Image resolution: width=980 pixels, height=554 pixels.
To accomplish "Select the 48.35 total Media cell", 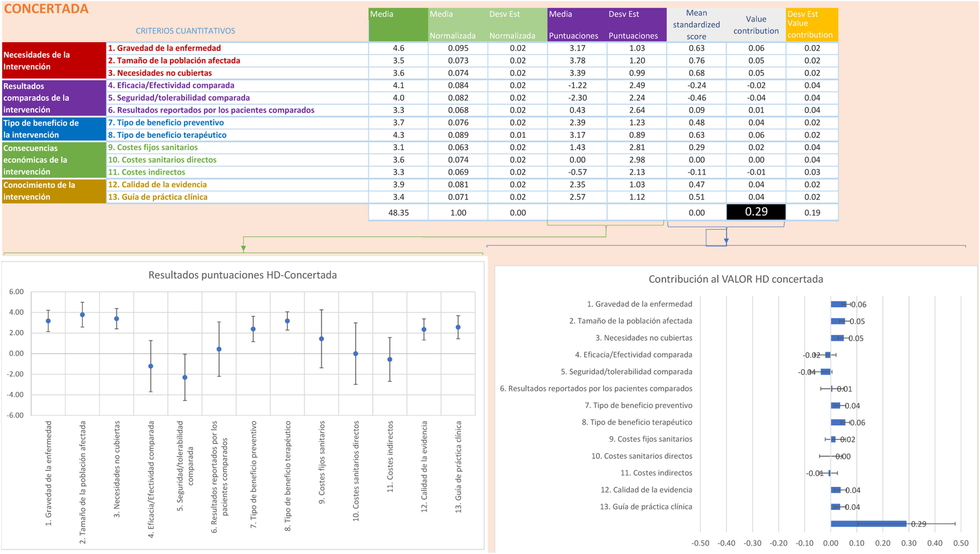I will click(398, 213).
